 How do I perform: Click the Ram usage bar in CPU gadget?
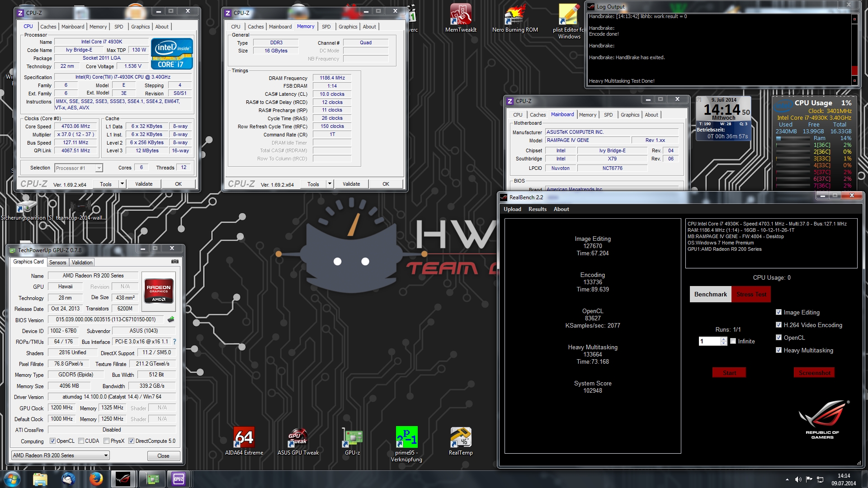793,138
